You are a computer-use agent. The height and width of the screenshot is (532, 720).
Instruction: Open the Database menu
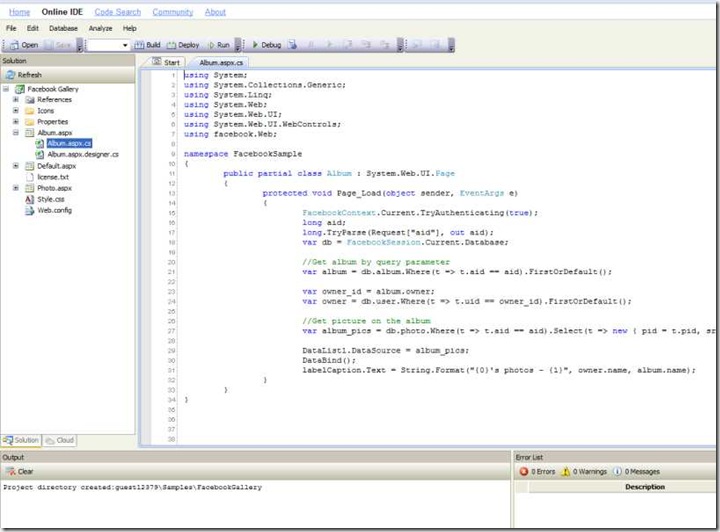[63, 28]
